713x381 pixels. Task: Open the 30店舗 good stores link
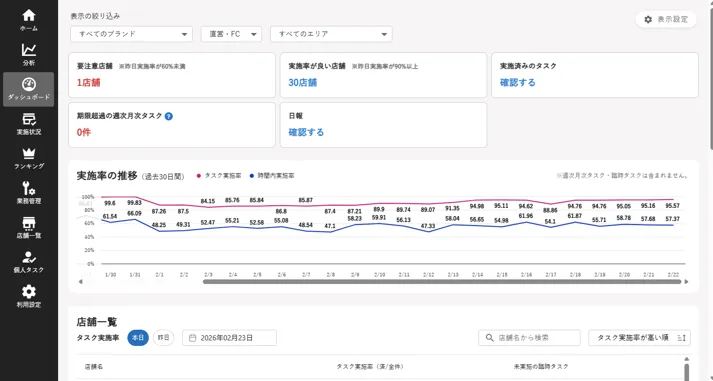(302, 83)
